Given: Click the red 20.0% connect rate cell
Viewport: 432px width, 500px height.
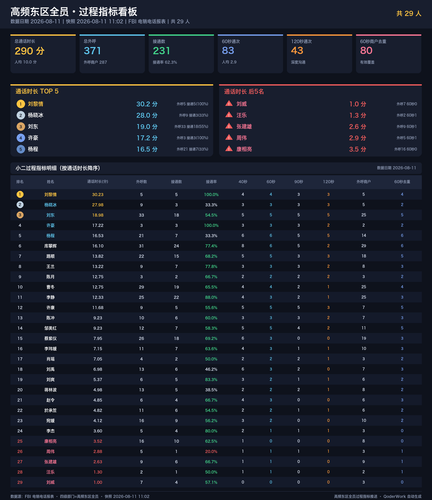Looking at the screenshot, I should click(211, 452).
